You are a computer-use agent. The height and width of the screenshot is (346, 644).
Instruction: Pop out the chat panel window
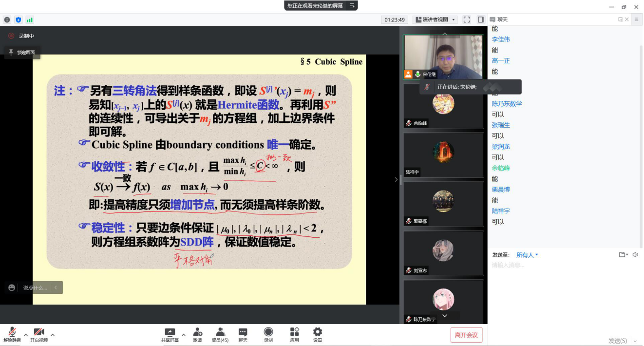click(x=620, y=19)
